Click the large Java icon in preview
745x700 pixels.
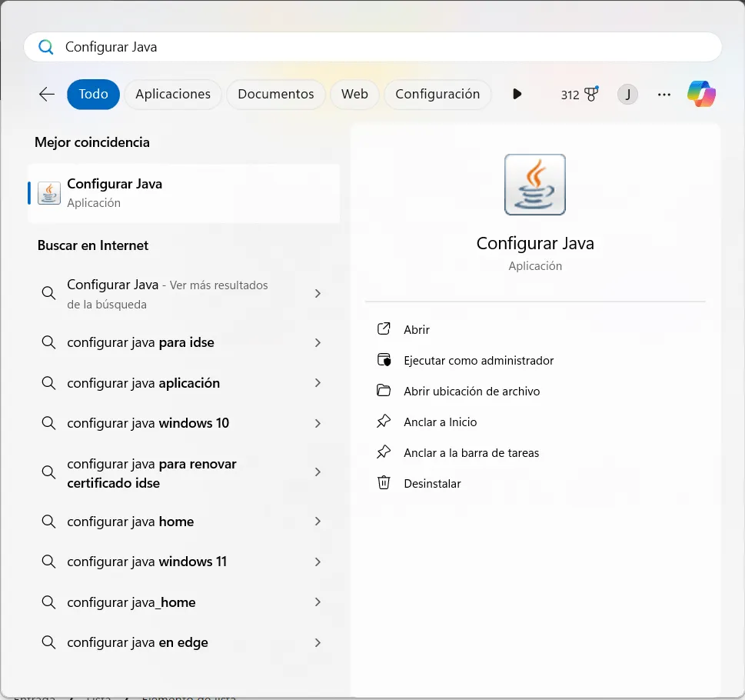point(535,185)
